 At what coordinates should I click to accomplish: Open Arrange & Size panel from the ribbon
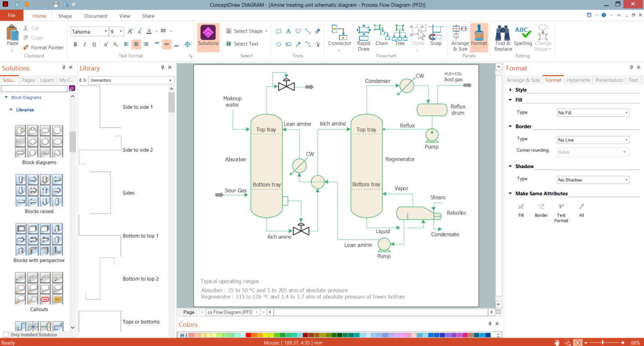(460, 37)
